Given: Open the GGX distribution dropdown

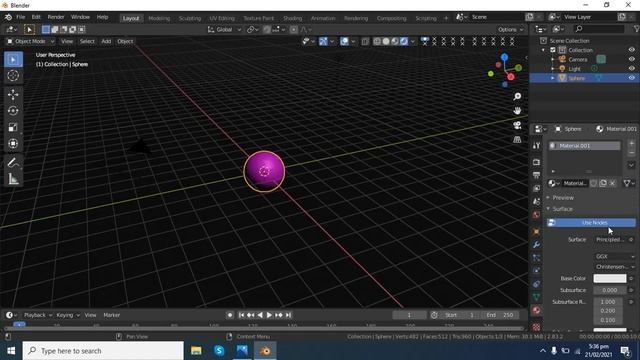Looking at the screenshot, I should [615, 256].
